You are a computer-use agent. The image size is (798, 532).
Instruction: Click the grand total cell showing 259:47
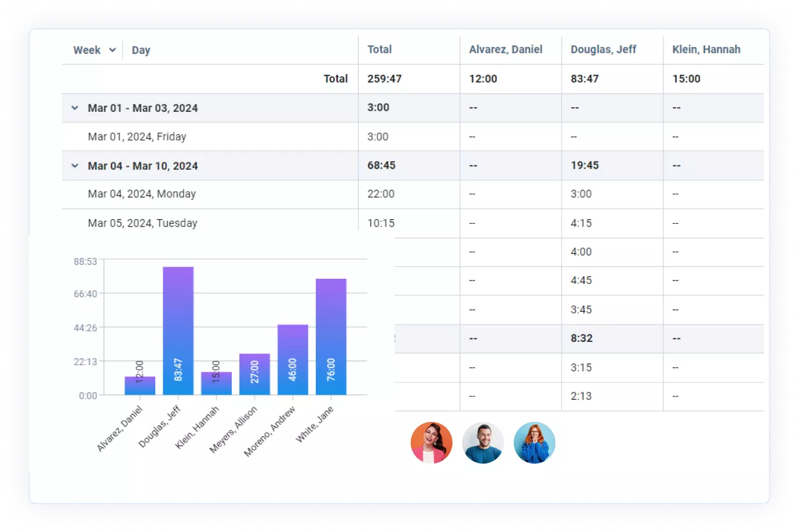tap(384, 79)
